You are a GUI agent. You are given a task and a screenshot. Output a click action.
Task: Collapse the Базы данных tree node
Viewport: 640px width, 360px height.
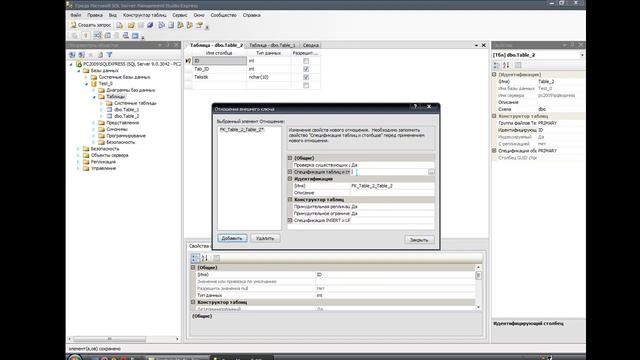pos(79,71)
